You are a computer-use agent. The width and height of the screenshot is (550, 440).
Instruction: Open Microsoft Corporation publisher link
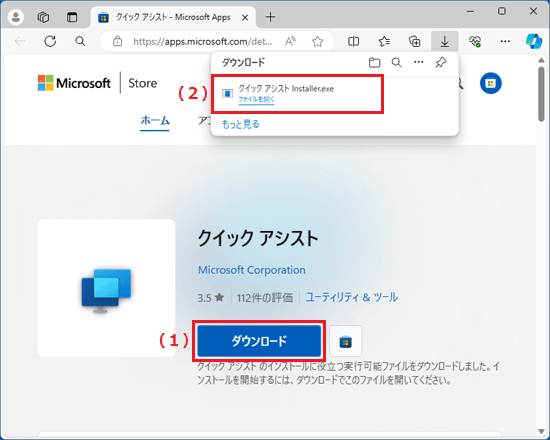pyautogui.click(x=251, y=270)
